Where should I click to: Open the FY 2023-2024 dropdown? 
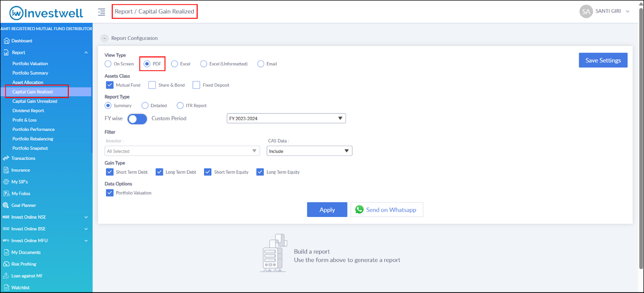tap(286, 118)
